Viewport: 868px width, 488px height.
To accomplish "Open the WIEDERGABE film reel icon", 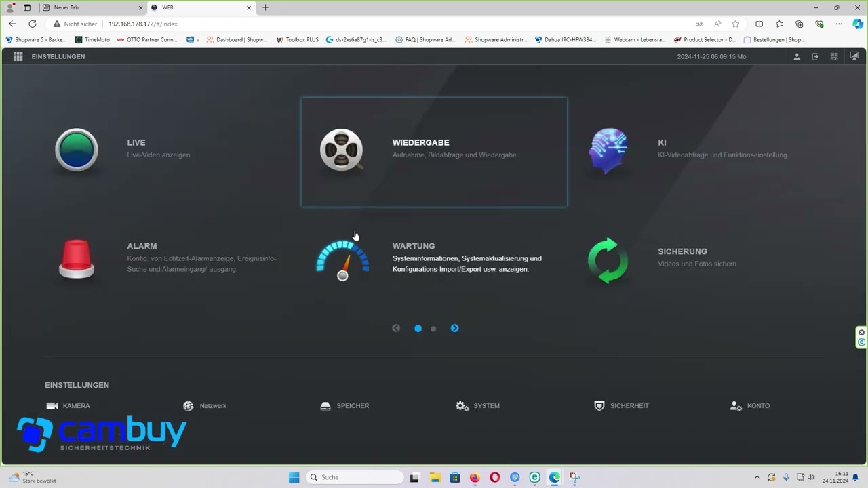I will click(341, 150).
